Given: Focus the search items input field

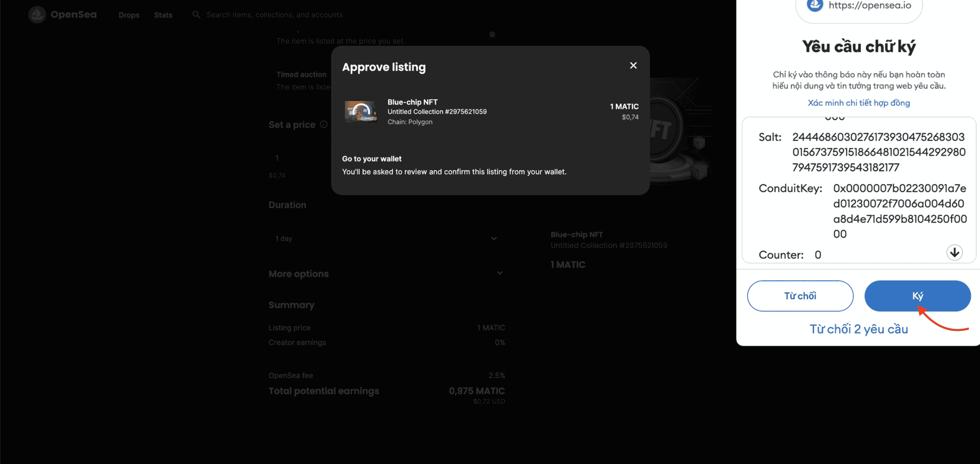Looking at the screenshot, I should tap(274, 15).
